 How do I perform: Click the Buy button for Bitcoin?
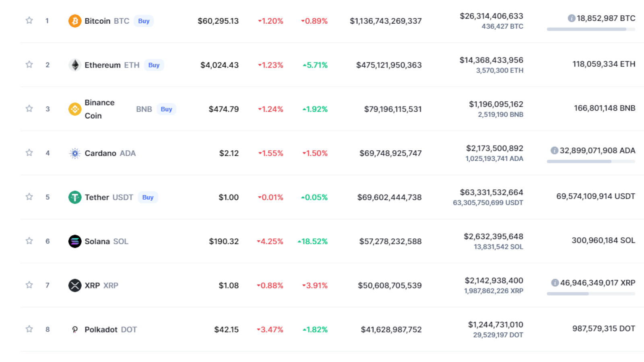(144, 21)
